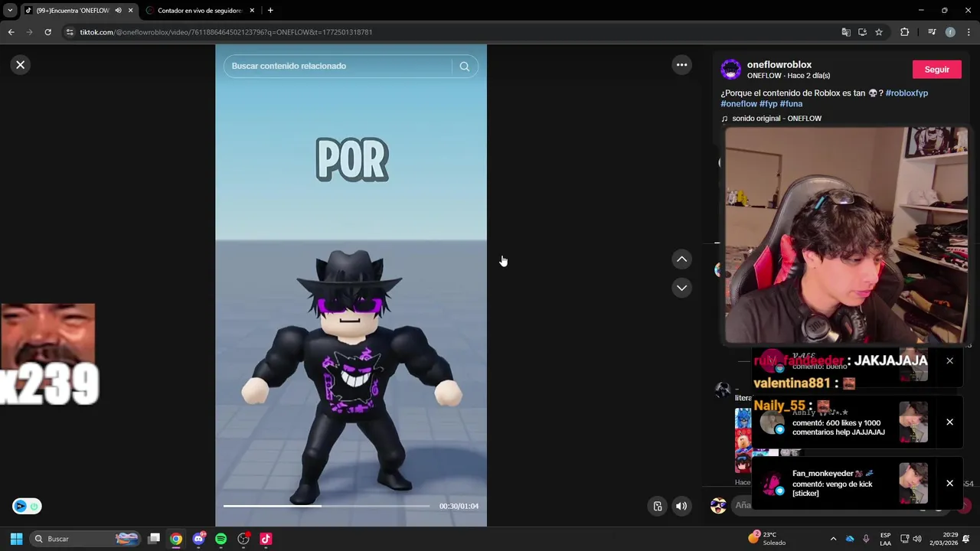The width and height of the screenshot is (980, 551).
Task: Open the notification center bell icon
Action: pos(967,539)
